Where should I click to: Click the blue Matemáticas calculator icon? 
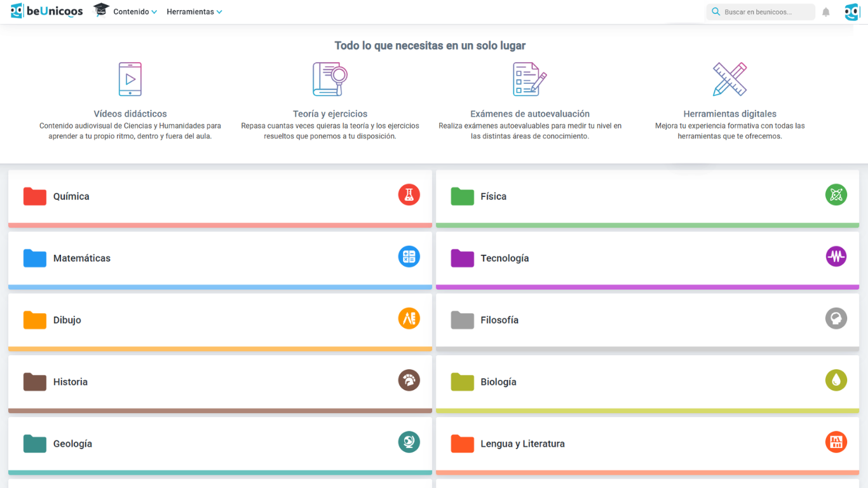point(409,257)
